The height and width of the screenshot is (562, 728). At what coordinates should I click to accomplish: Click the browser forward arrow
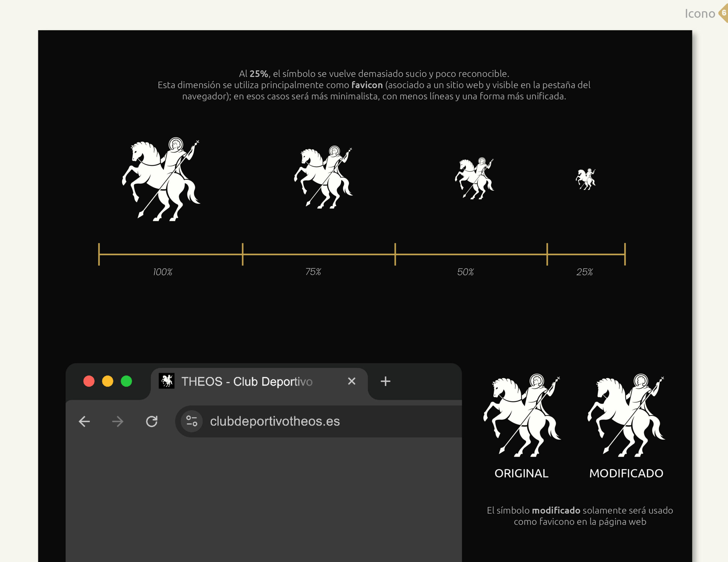click(x=118, y=421)
